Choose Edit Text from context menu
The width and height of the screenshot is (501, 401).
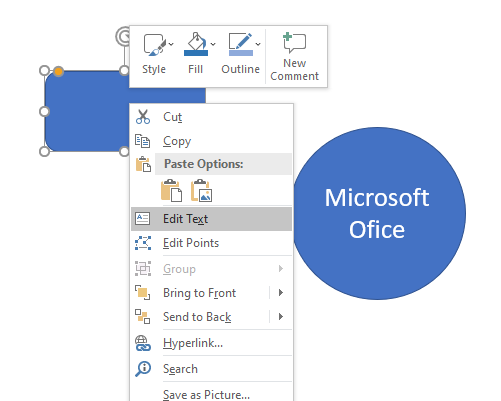[211, 219]
